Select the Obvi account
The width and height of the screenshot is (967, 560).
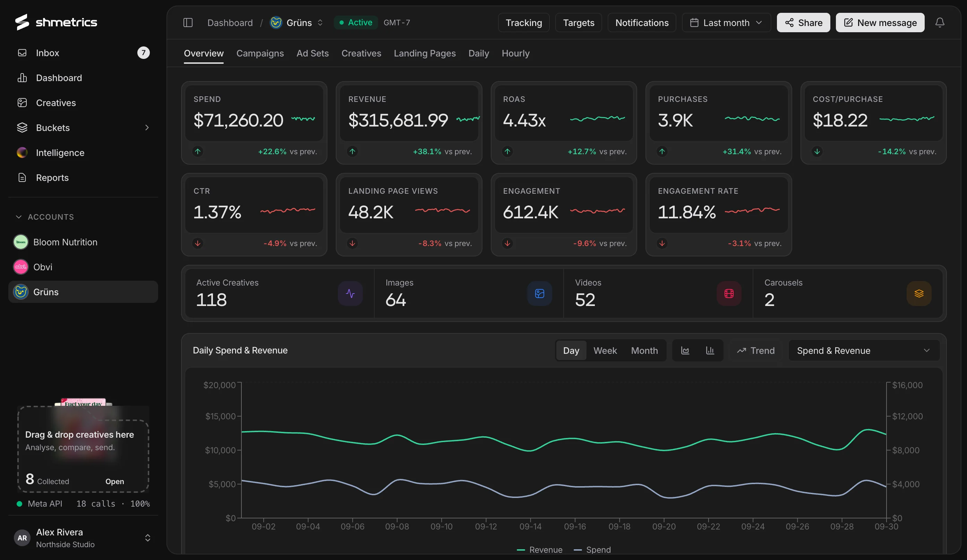(83, 267)
